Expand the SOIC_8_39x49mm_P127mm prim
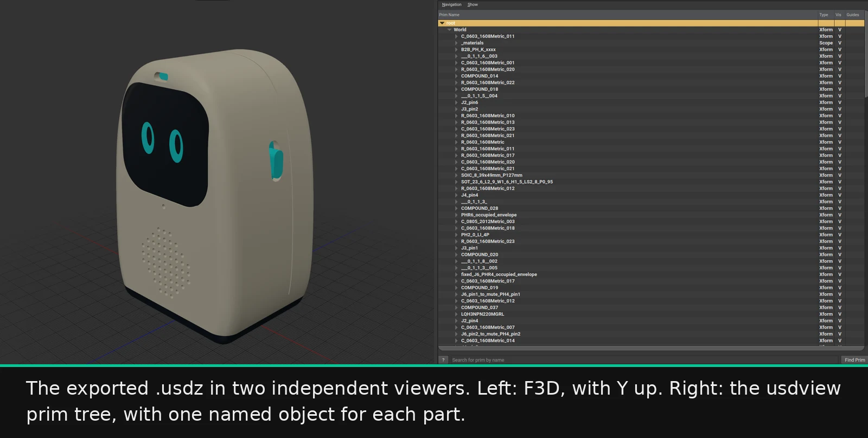The height and width of the screenshot is (438, 868). tap(456, 175)
